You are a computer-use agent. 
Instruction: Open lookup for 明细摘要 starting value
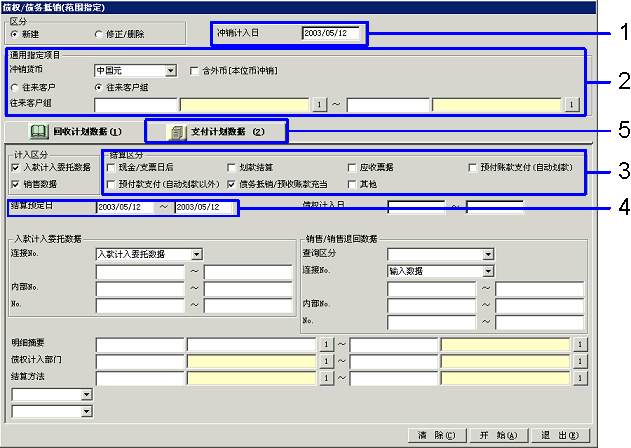click(323, 344)
